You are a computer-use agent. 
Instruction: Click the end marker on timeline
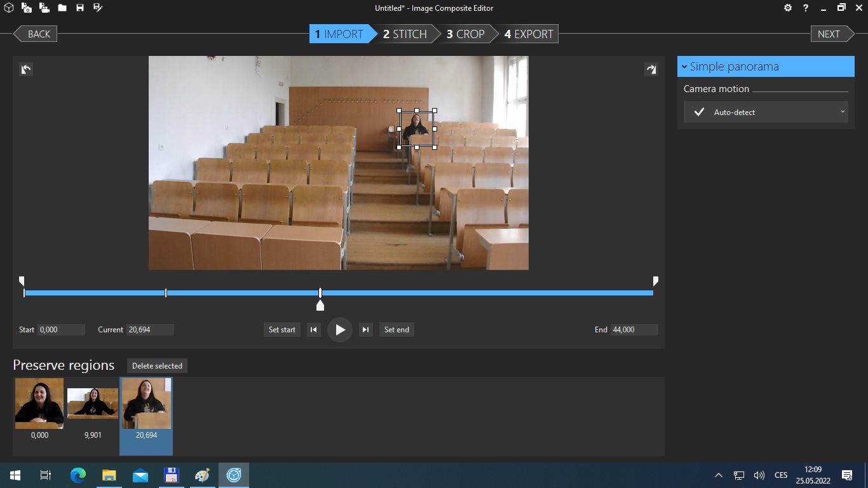656,281
